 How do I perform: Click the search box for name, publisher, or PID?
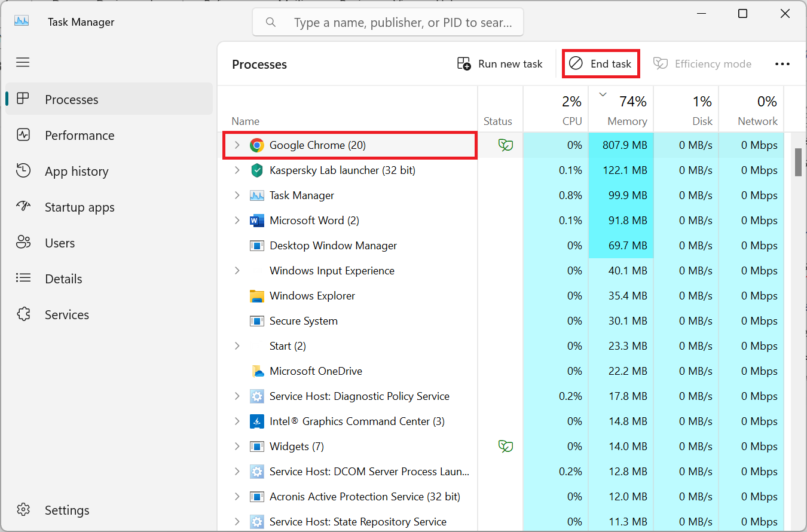[x=388, y=22]
